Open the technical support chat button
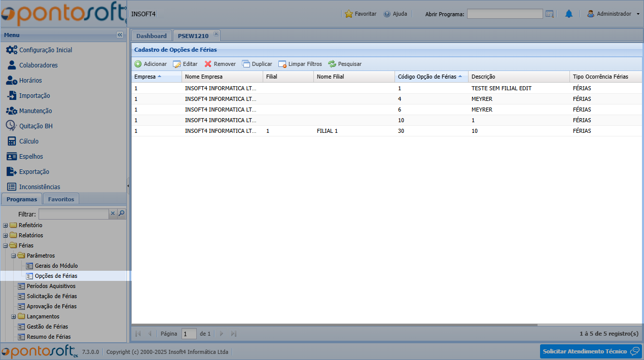 [591, 351]
